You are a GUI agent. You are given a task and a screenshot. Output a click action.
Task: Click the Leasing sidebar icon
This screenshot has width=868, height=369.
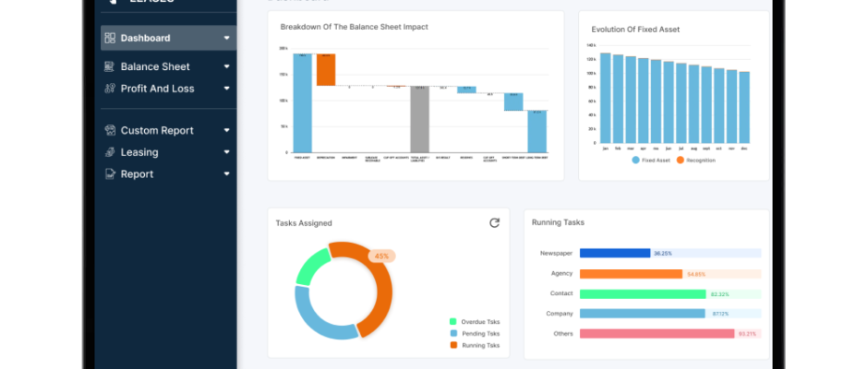point(110,152)
